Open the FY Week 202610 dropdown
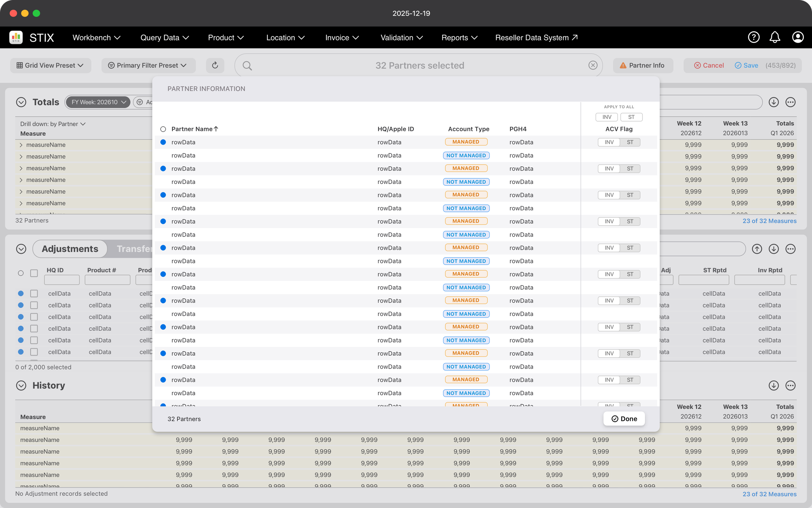Screen dimensions: 812x508 tap(98, 102)
